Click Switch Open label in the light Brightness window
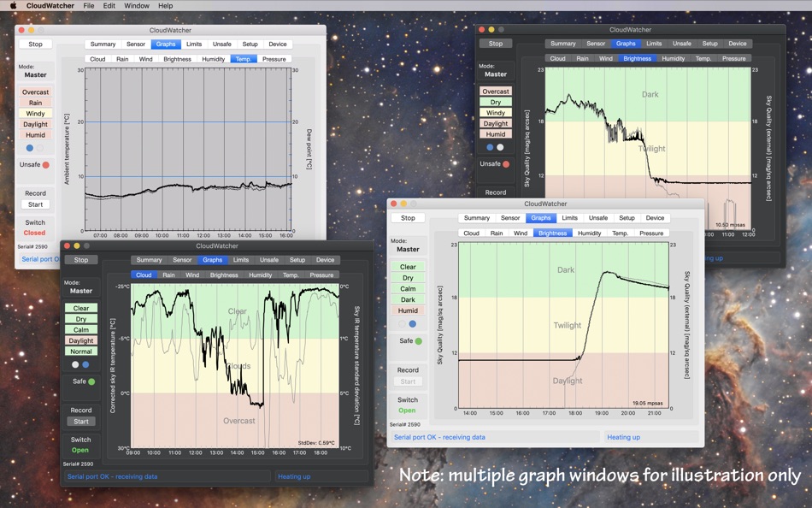 click(x=407, y=411)
